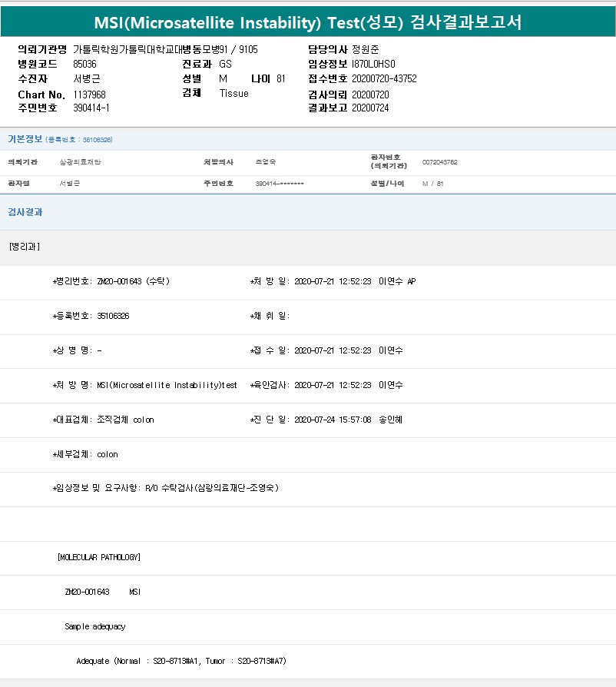Viewport: 616px width, 687px height.
Task: Click the Chart No. value 1137968
Action: pyautogui.click(x=89, y=94)
